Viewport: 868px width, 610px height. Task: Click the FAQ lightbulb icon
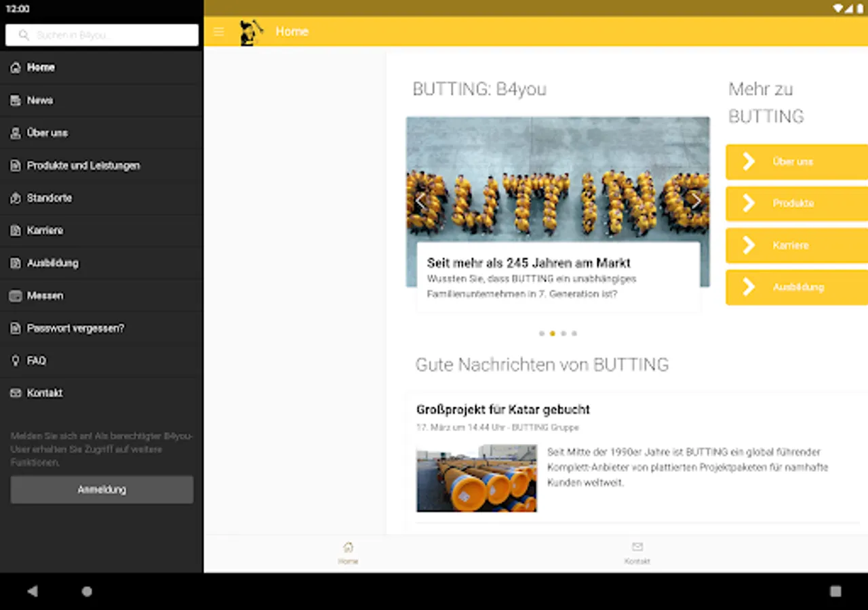click(16, 361)
